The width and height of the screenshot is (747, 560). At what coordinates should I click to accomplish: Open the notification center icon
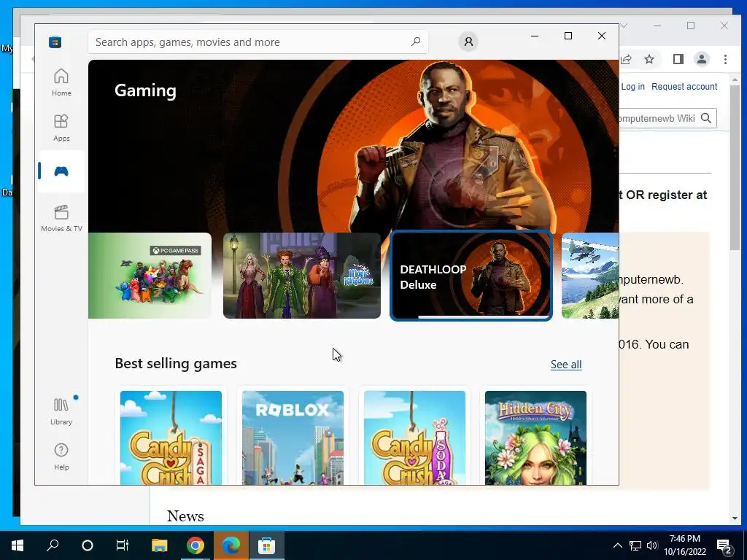pyautogui.click(x=724, y=545)
